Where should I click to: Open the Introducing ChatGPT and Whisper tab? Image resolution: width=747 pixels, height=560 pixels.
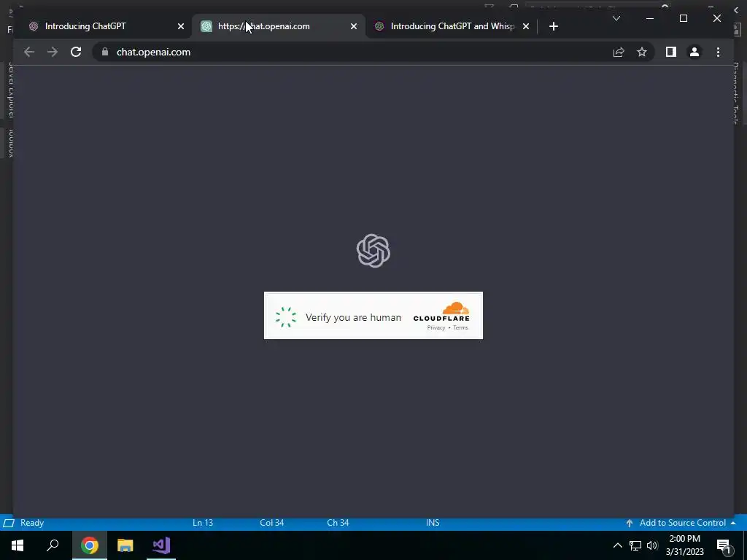452,26
